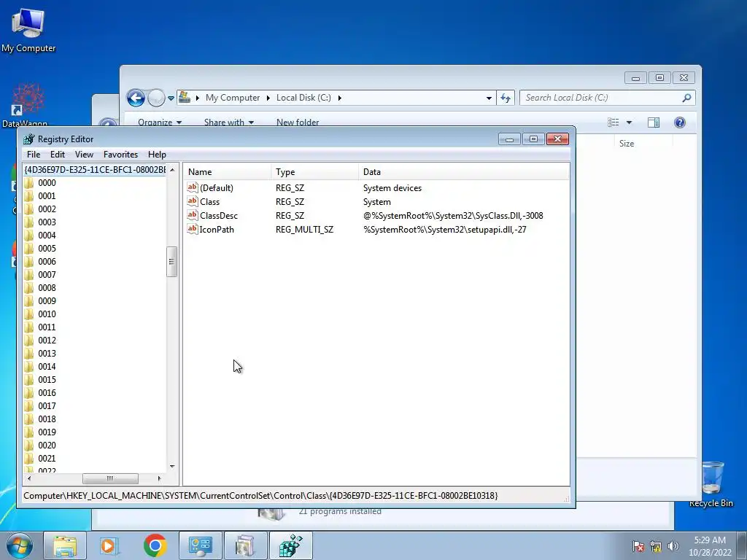Select the 0006 subkey folder icon
This screenshot has height=560, width=747.
tap(28, 262)
